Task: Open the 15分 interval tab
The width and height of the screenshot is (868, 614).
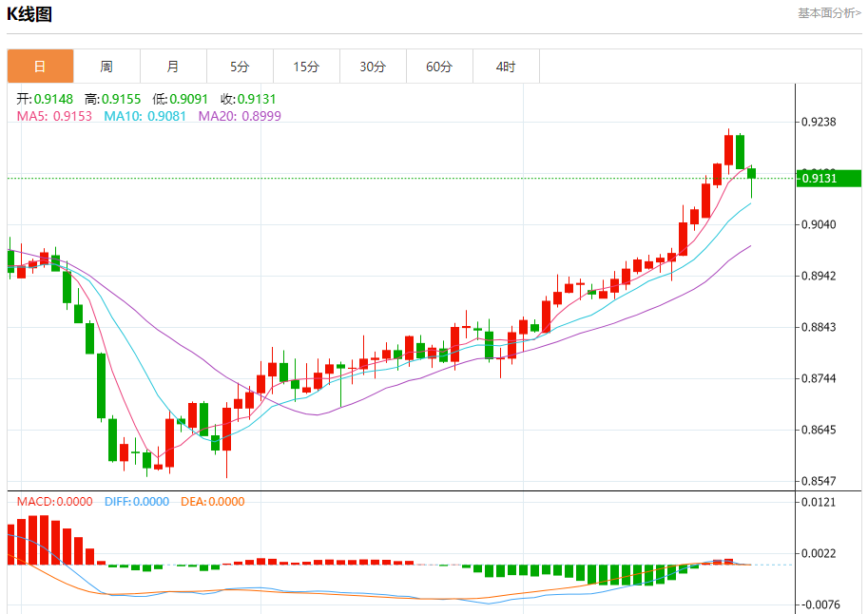Action: point(306,67)
